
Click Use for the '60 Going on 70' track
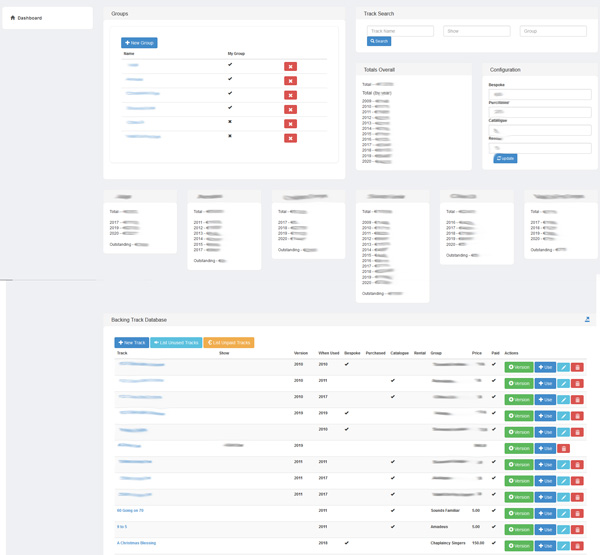pyautogui.click(x=545, y=513)
